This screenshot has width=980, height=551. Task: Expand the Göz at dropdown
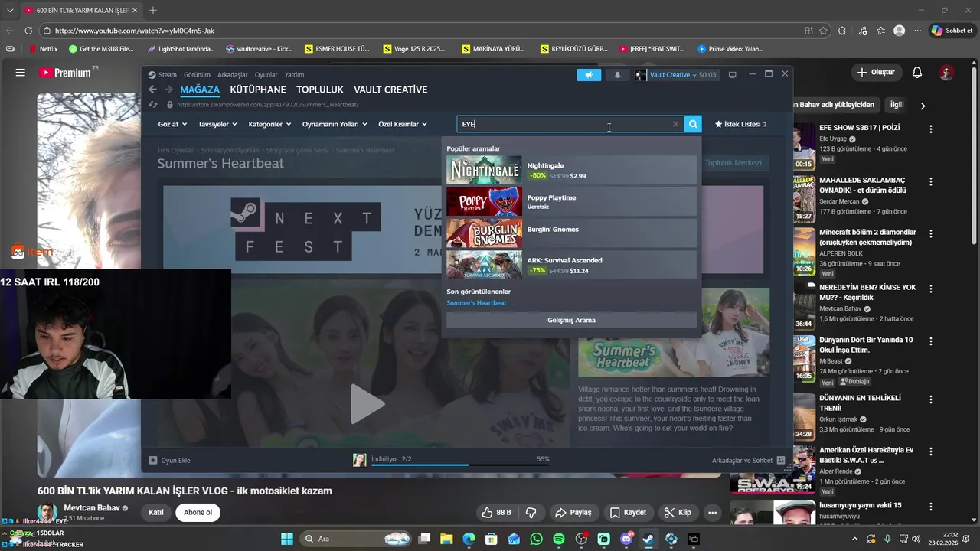173,124
